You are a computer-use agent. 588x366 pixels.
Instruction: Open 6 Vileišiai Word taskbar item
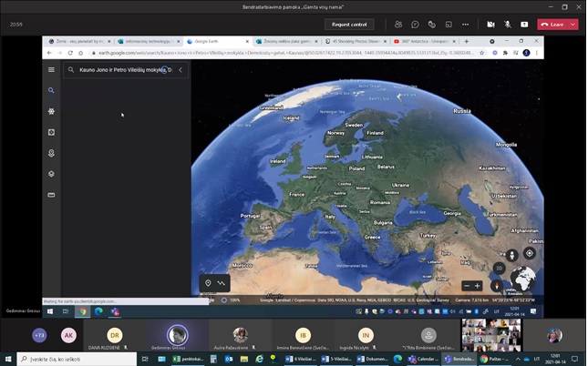click(x=301, y=359)
